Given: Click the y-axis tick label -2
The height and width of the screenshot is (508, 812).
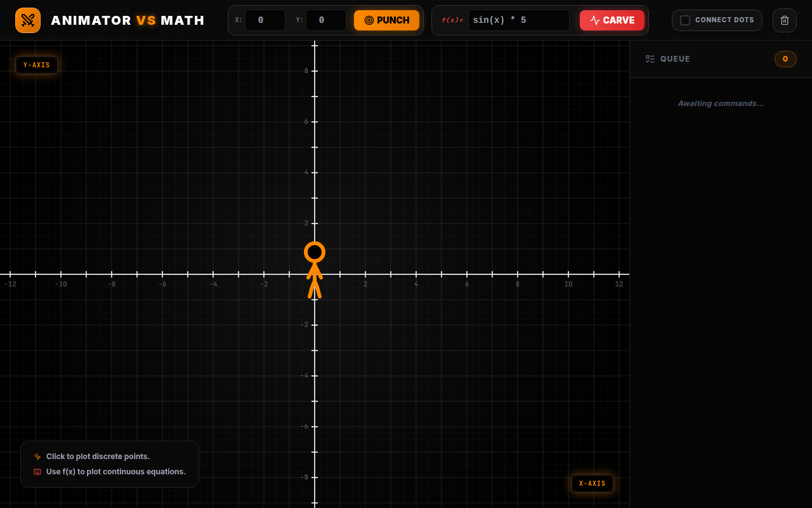Looking at the screenshot, I should 304,324.
